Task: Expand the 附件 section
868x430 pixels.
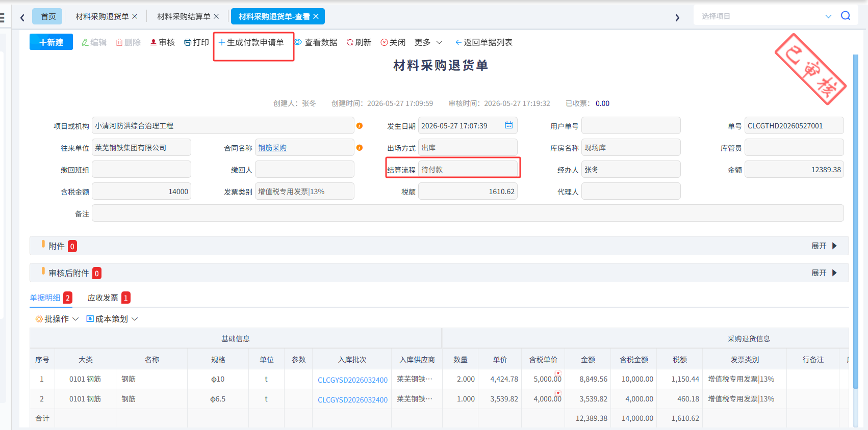Action: tap(824, 246)
